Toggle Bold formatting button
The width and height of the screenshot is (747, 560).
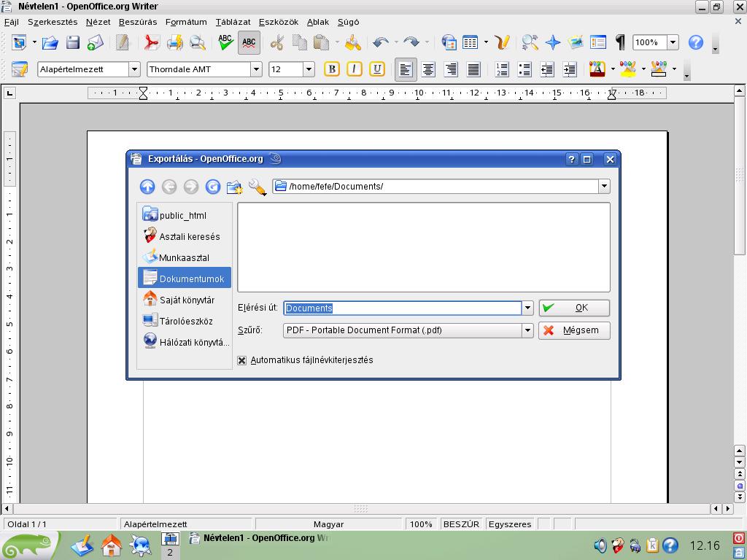(332, 69)
